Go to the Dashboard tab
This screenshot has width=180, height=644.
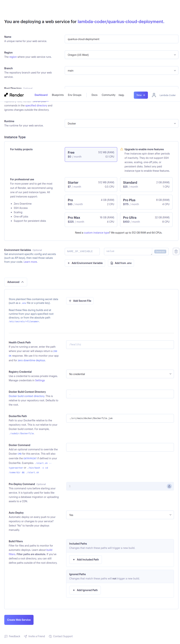[x=41, y=95]
